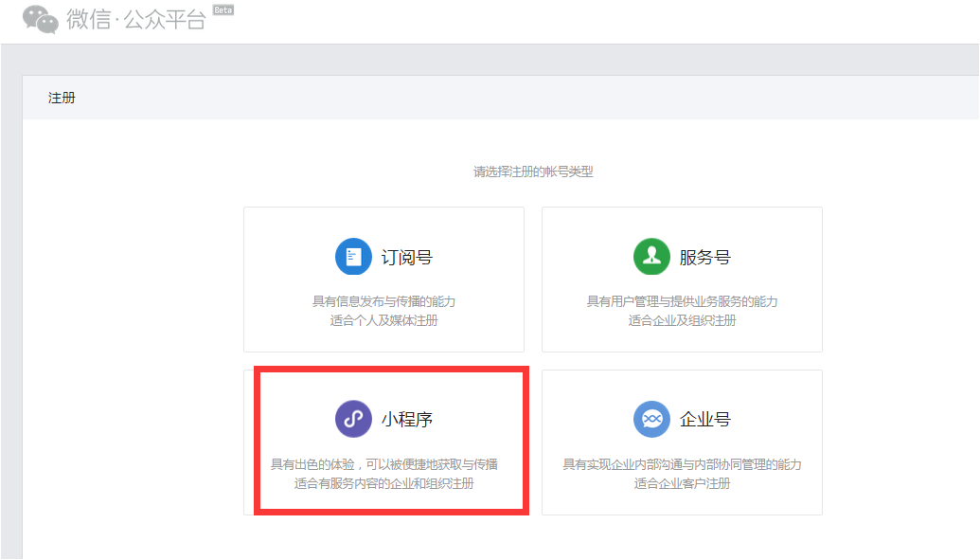Select the 订阅号 heading text
The width and height of the screenshot is (980, 560).
pos(407,257)
